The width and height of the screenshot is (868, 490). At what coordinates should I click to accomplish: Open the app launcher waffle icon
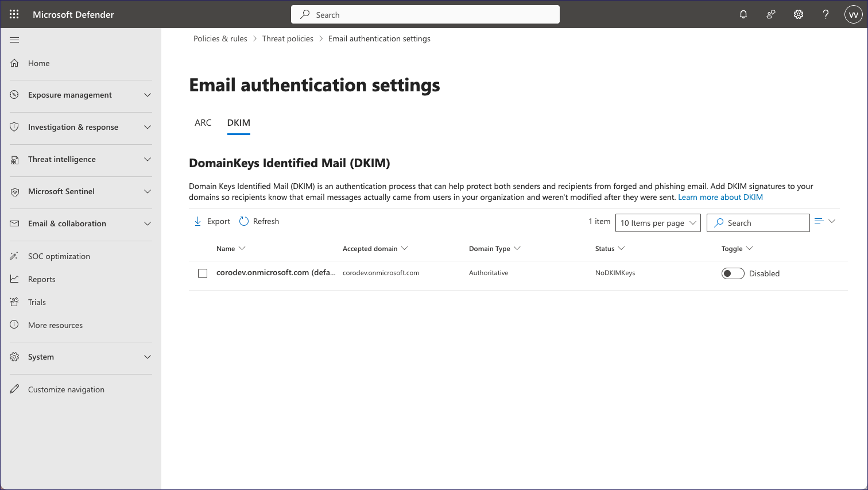(x=14, y=14)
